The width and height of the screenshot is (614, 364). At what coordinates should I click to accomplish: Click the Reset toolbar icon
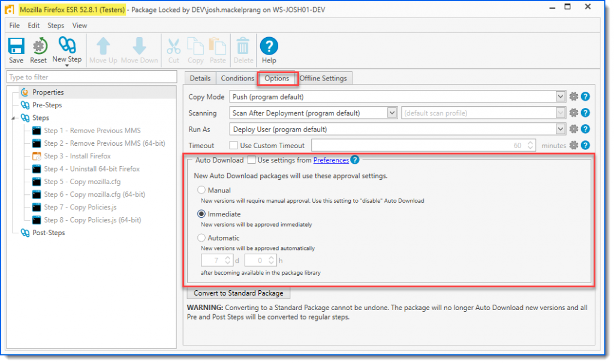38,46
